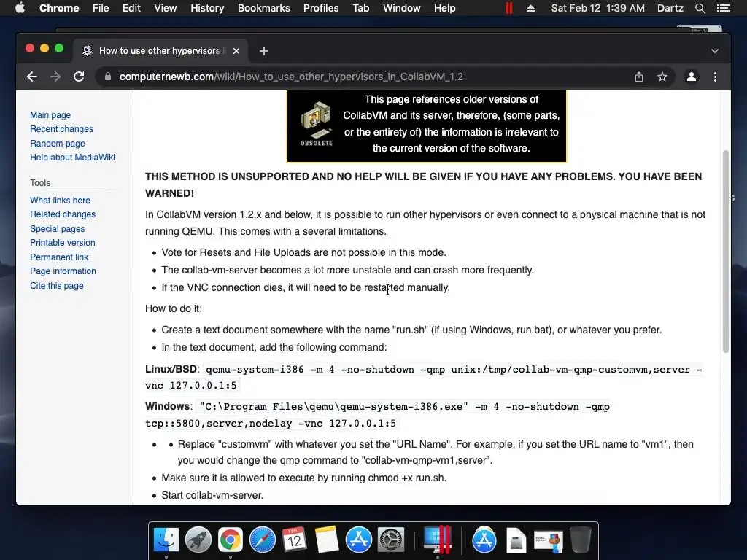The height and width of the screenshot is (560, 747).
Task: Open App Store from the Dock
Action: pyautogui.click(x=359, y=540)
